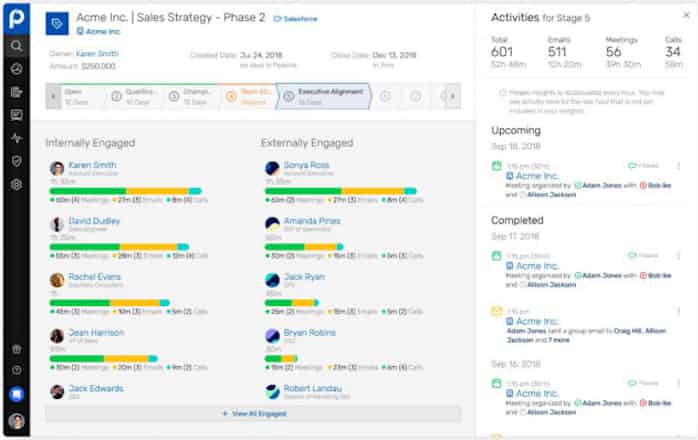This screenshot has width=698, height=440.
Task: Open Karen Smith's profile link
Action: [x=92, y=165]
